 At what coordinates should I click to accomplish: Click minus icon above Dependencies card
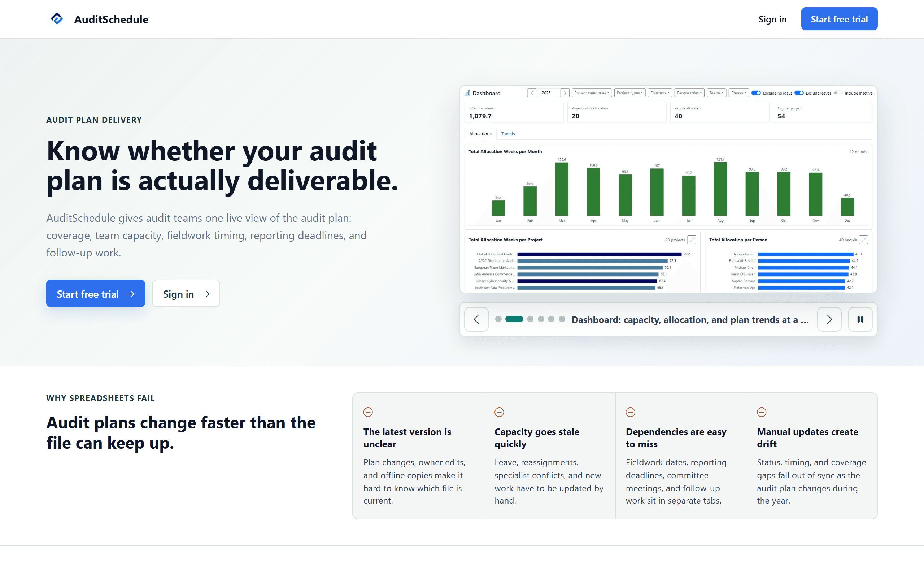631,412
